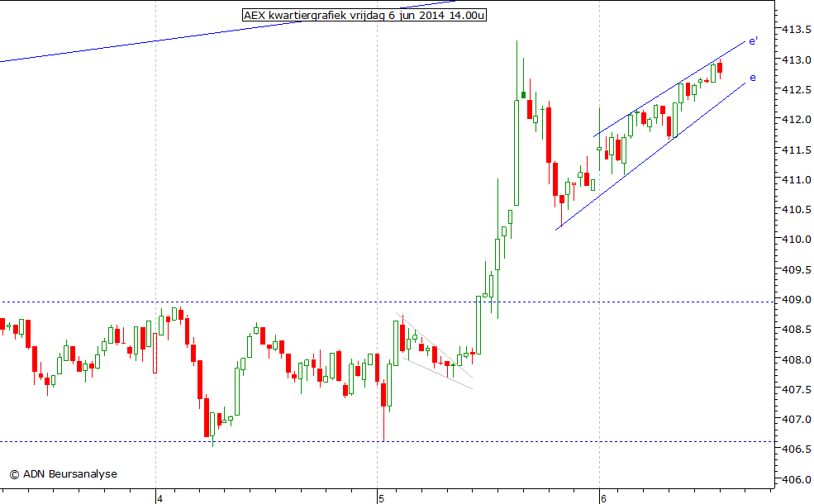Click the chart title 'AEX kwartiergrafiek vrijdag 6 jun 2014 14.00u'
The height and width of the screenshot is (504, 814).
pos(364,15)
